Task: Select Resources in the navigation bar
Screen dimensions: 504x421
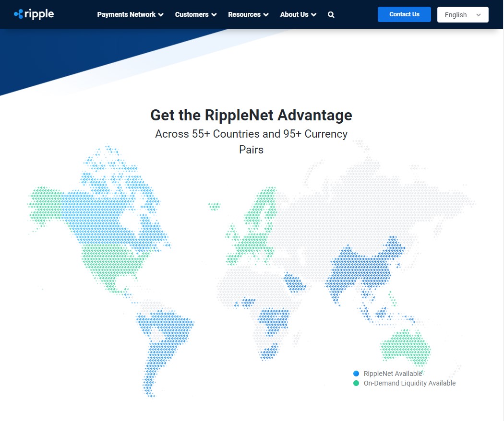Action: (244, 14)
